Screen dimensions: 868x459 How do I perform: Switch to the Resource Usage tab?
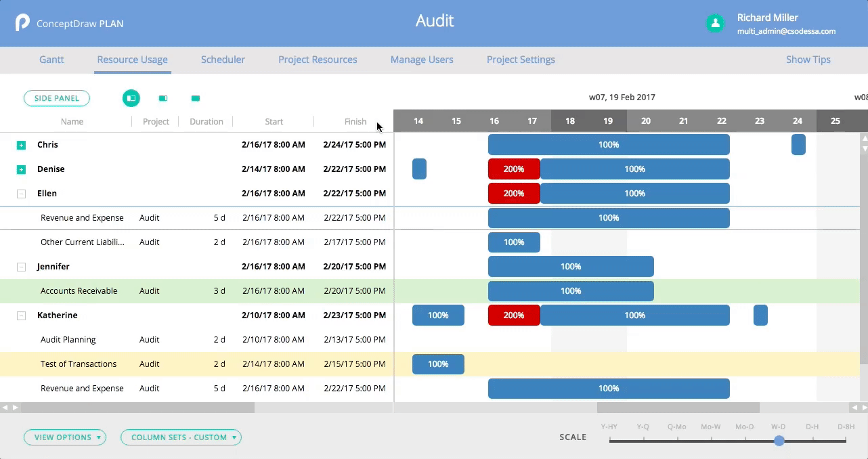tap(132, 60)
